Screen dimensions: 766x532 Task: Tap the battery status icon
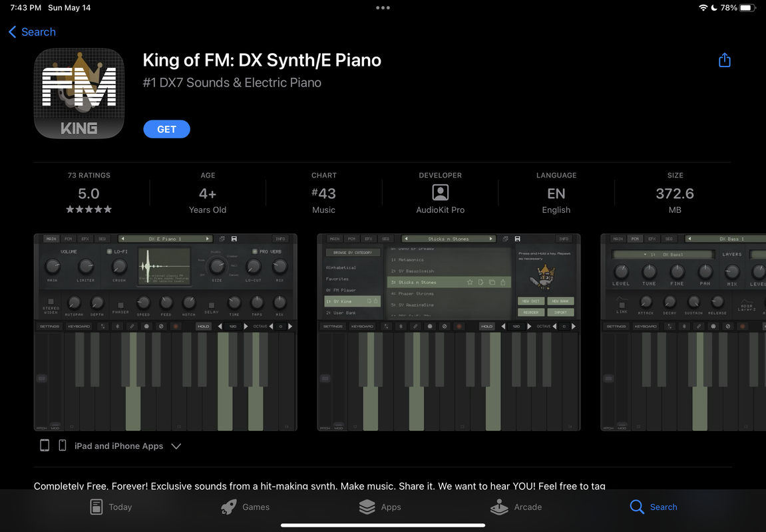tap(747, 8)
